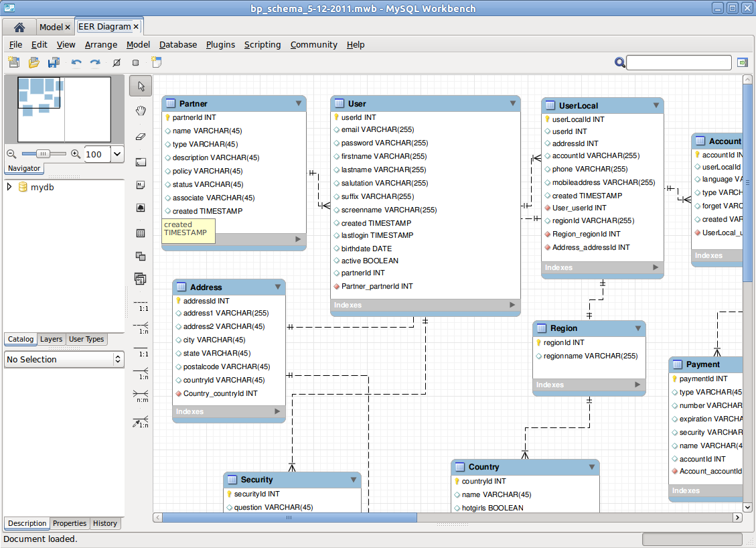Open the No Selection combo box
This screenshot has height=548, width=756.
point(64,359)
